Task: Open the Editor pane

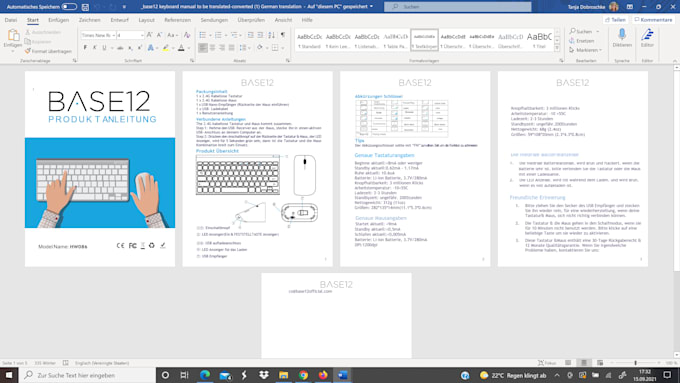Action: tap(647, 38)
